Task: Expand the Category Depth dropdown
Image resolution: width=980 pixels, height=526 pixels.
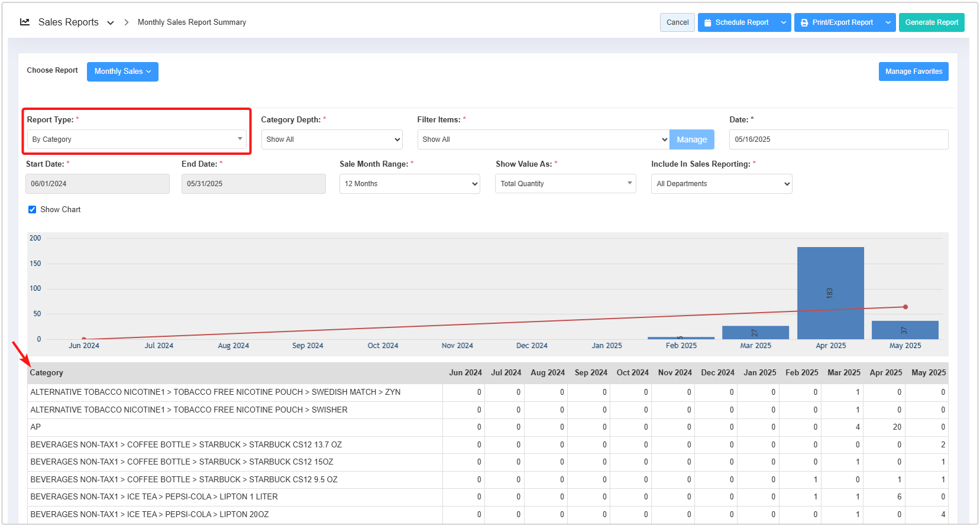Action: (332, 139)
